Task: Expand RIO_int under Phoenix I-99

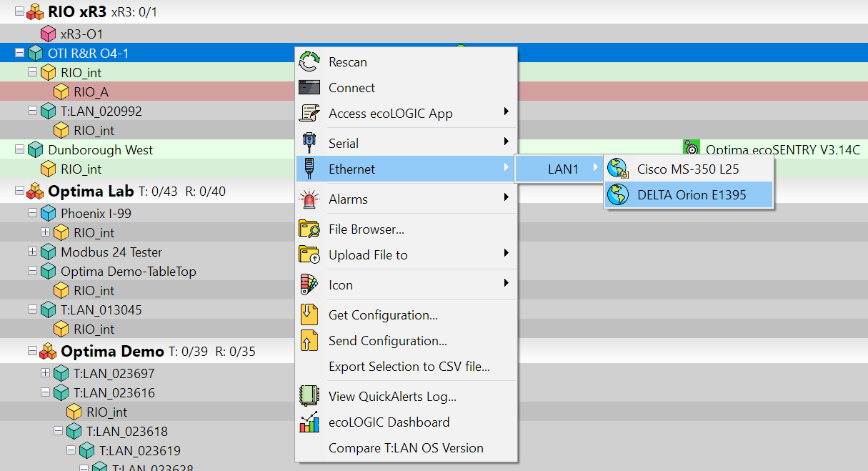Action: [45, 233]
